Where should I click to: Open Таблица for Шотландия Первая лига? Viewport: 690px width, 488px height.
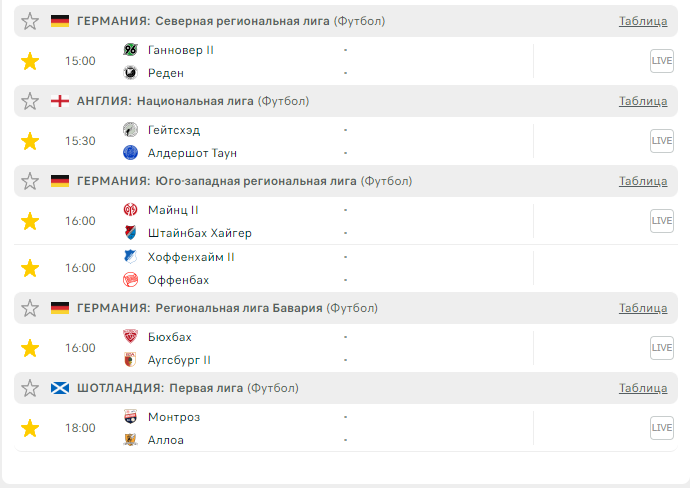coord(642,388)
